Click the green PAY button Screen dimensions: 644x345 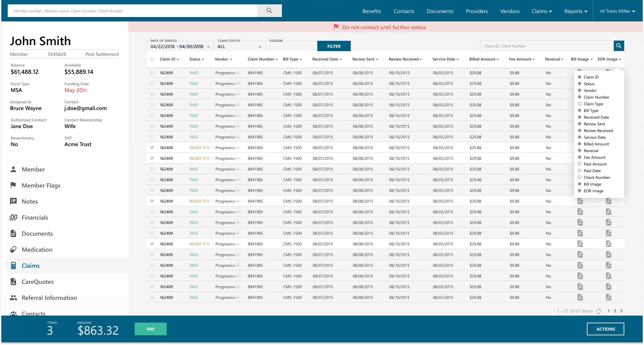151,329
